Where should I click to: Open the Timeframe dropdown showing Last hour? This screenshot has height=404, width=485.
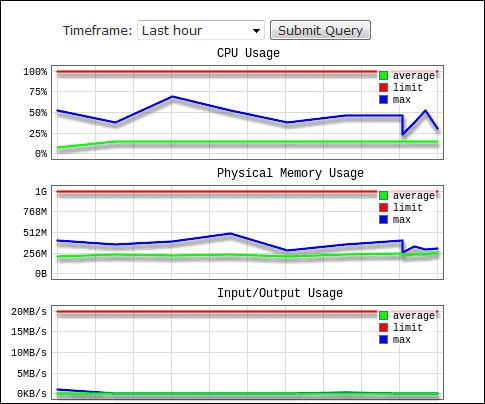(201, 30)
